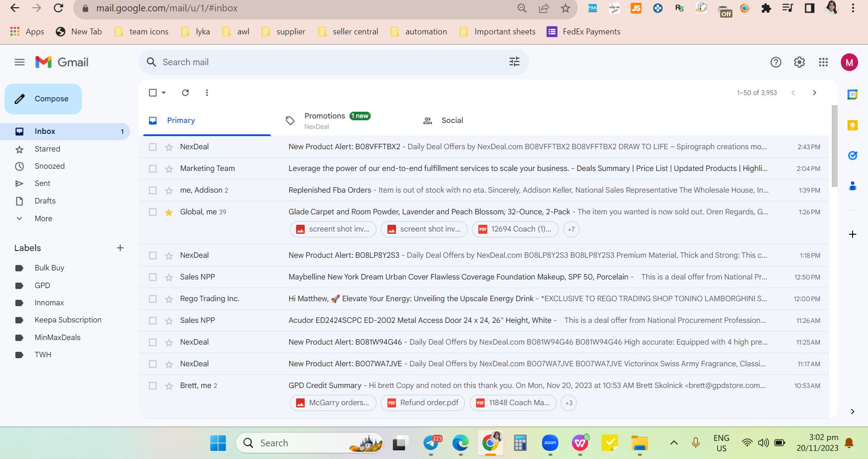Viewport: 868px width, 459px height.
Task: Switch to the Primary tab
Action: point(207,120)
